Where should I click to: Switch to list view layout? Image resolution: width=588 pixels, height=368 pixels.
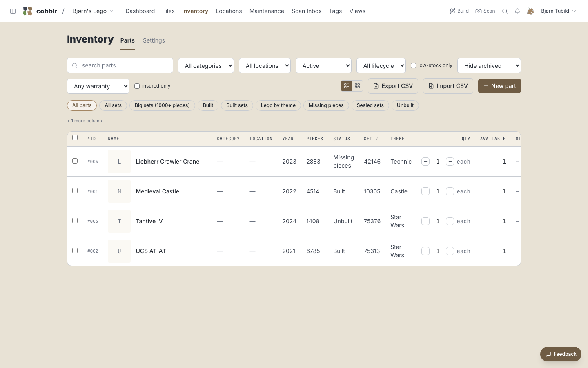pyautogui.click(x=347, y=86)
